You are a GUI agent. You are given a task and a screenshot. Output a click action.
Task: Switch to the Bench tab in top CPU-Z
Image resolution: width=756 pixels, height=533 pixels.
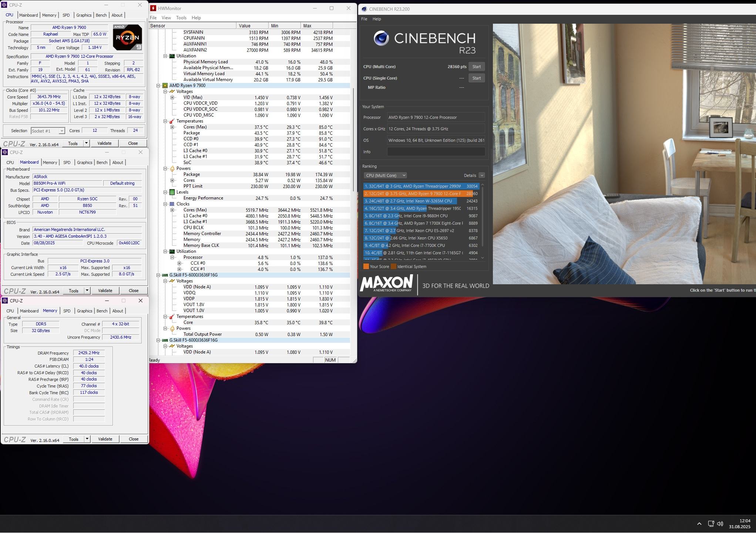[101, 15]
